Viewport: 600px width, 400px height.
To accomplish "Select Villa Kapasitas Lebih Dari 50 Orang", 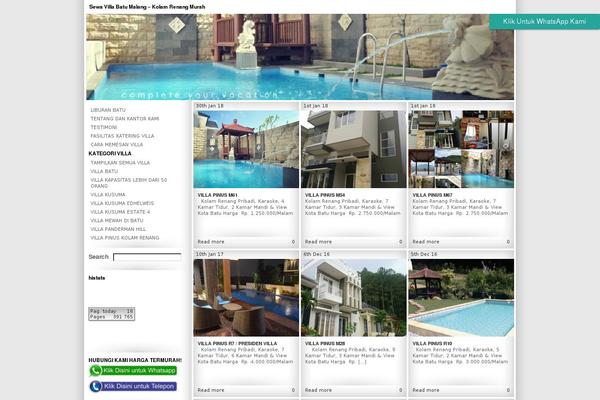I will 129,183.
